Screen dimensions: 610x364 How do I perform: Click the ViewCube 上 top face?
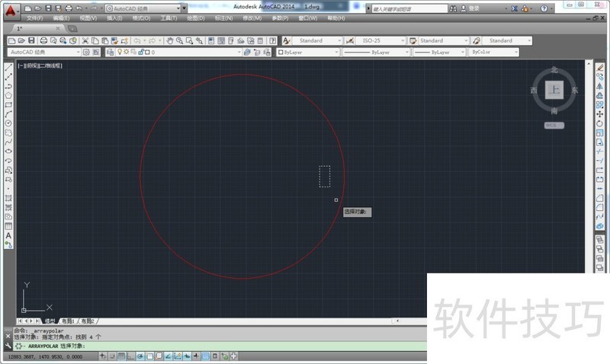[x=554, y=90]
